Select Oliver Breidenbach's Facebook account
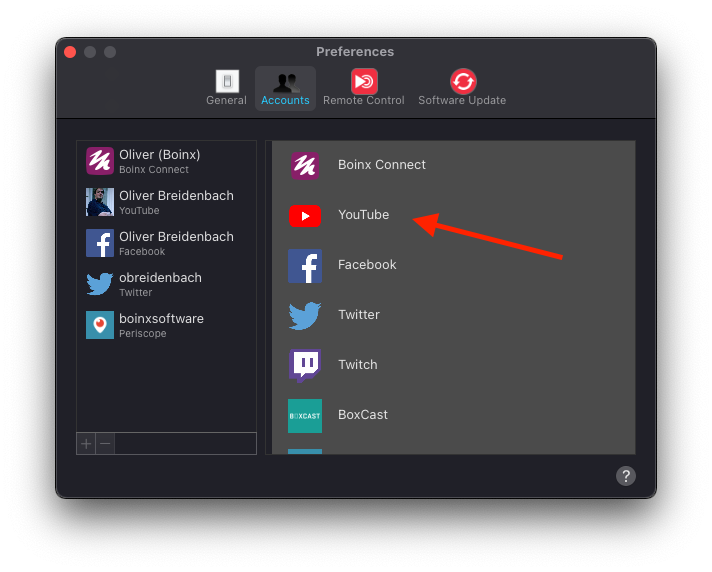Viewport: 712px width, 572px height. click(167, 243)
